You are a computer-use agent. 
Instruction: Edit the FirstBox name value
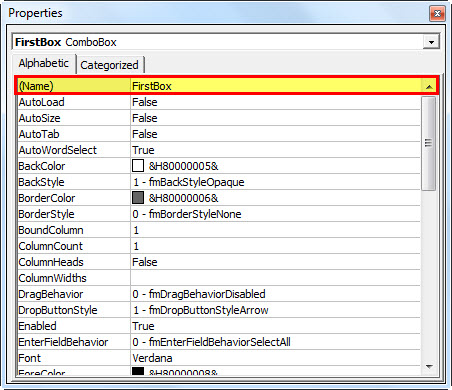[152, 86]
